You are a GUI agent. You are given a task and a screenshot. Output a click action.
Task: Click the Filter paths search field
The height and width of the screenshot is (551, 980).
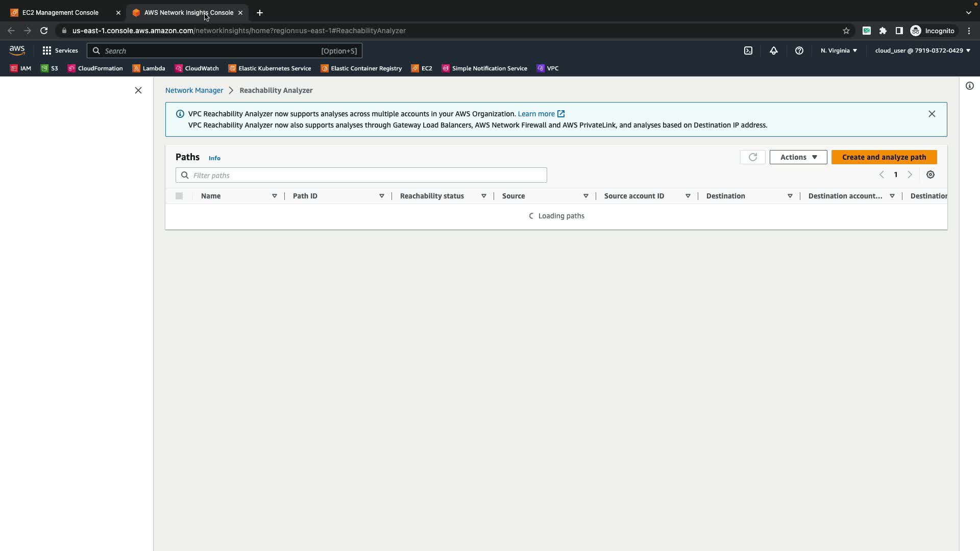(x=361, y=176)
